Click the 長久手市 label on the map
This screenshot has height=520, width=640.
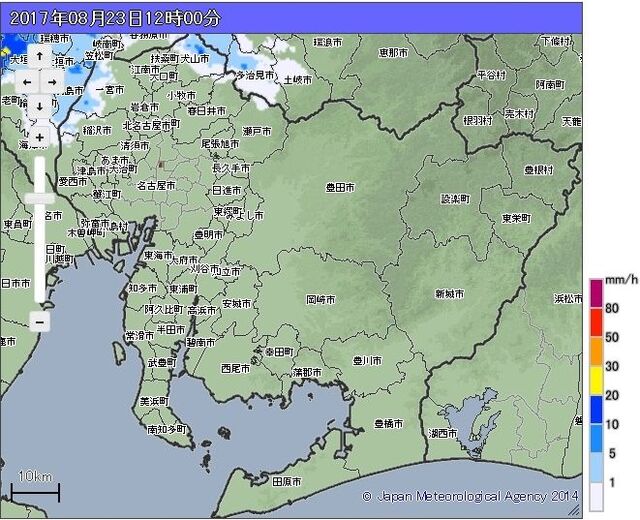231,168
